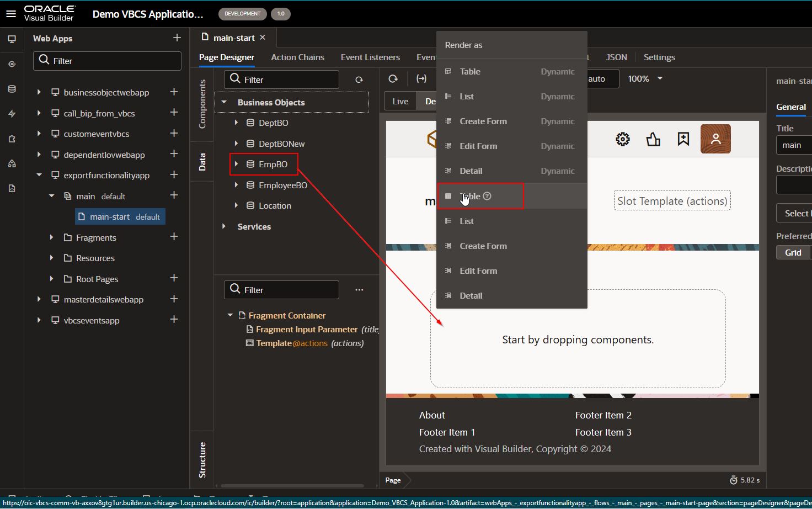Close the main-start editor tab
The image size is (812, 509).
point(263,37)
